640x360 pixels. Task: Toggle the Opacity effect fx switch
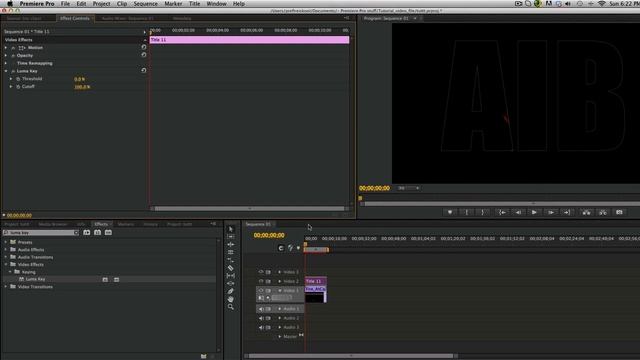[13, 56]
